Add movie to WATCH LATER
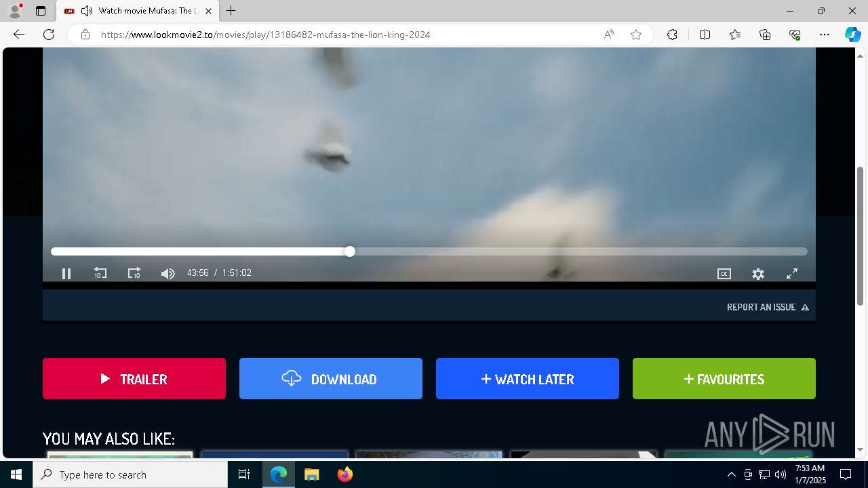The width and height of the screenshot is (868, 488). 528,379
